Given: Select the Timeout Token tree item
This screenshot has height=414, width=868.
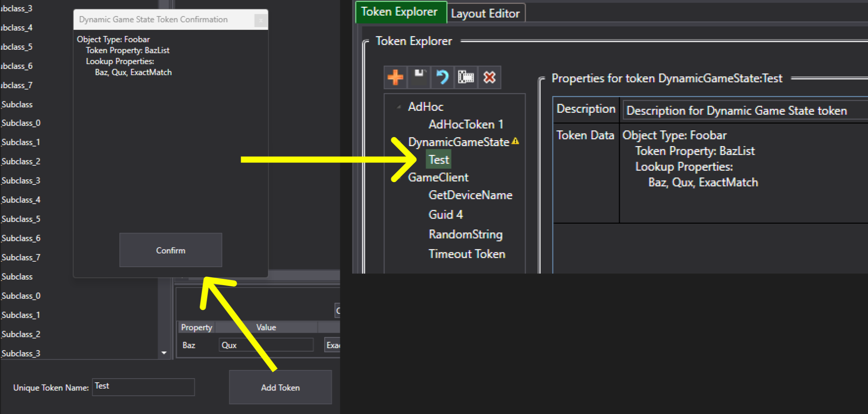Looking at the screenshot, I should pos(466,254).
